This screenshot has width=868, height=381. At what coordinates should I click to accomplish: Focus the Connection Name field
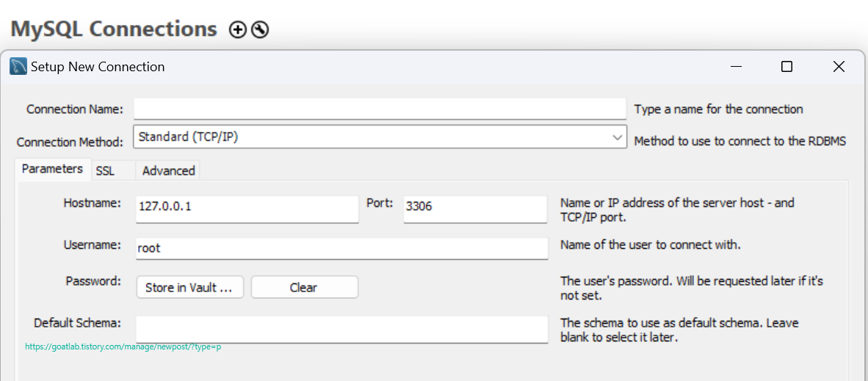tap(380, 109)
